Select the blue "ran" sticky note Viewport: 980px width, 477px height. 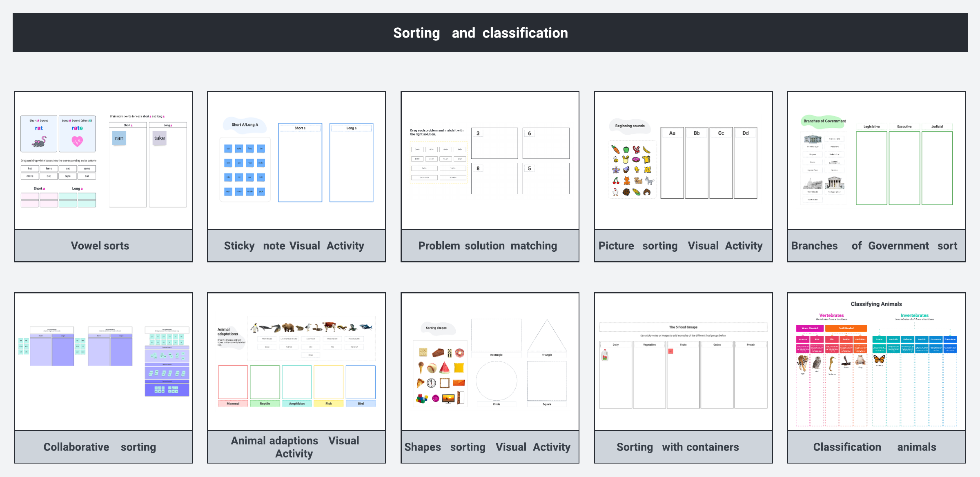pos(119,138)
